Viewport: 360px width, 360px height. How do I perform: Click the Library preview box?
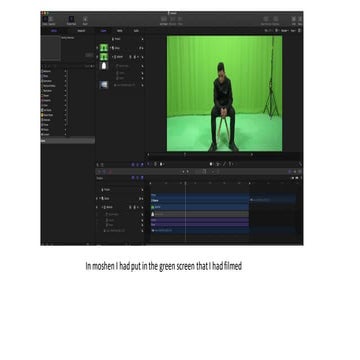pos(51,48)
